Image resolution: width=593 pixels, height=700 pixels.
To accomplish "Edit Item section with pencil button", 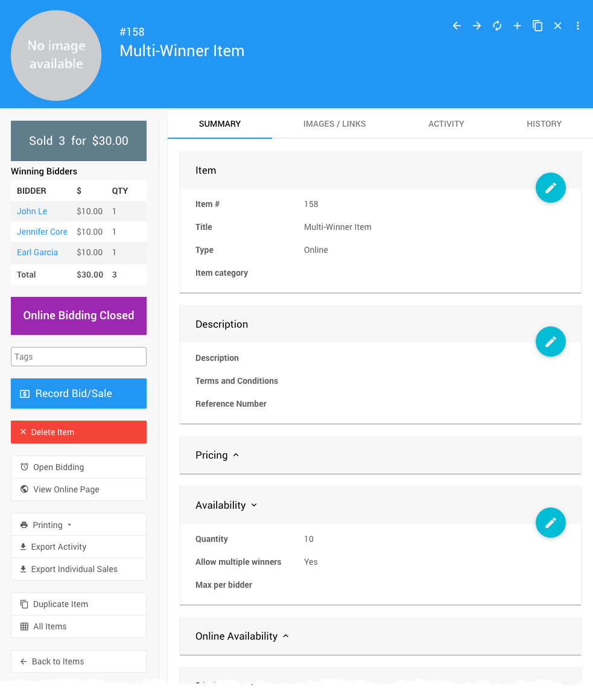I will [x=550, y=188].
